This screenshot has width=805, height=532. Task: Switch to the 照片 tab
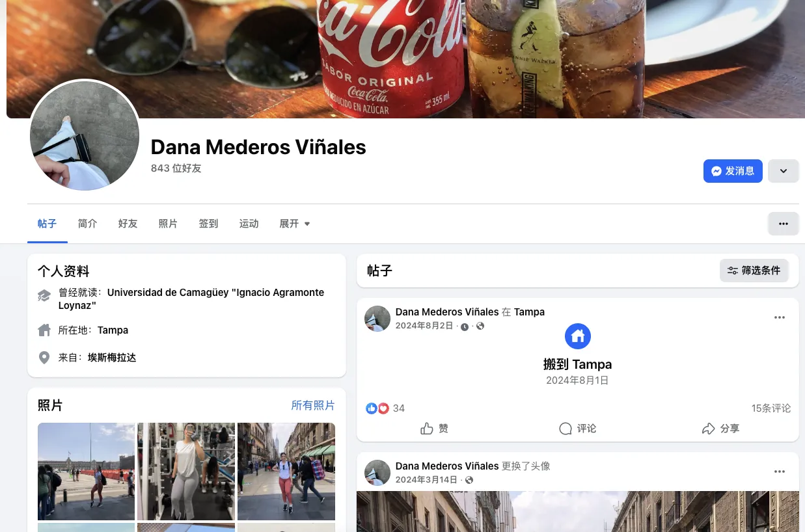pyautogui.click(x=168, y=223)
